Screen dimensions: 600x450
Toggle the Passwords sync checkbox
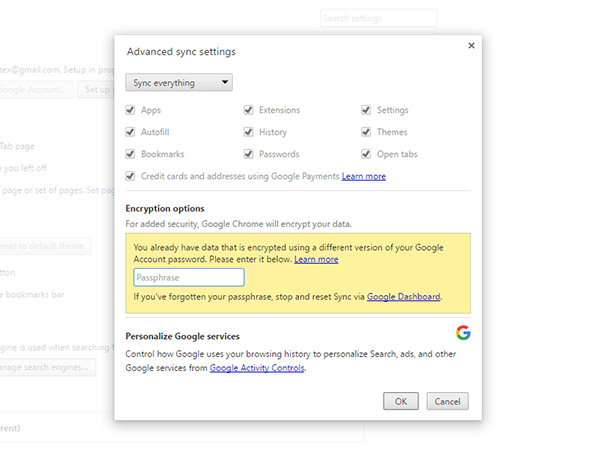pos(249,154)
